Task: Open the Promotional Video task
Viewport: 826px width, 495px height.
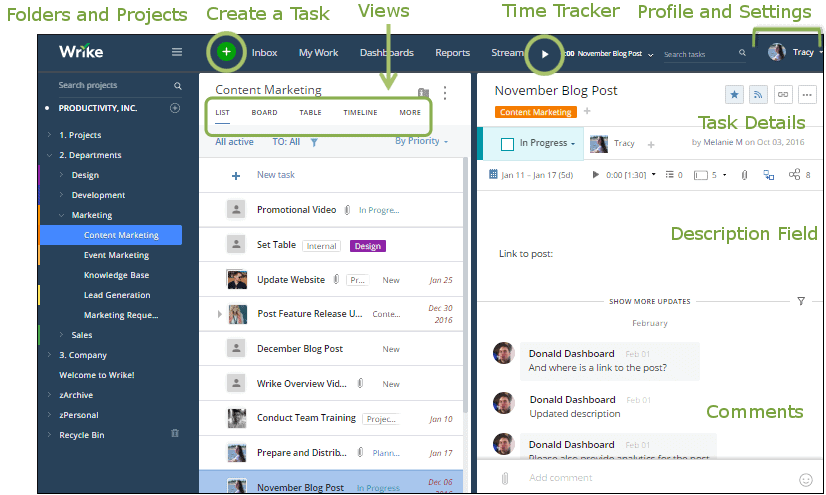Action: click(297, 210)
